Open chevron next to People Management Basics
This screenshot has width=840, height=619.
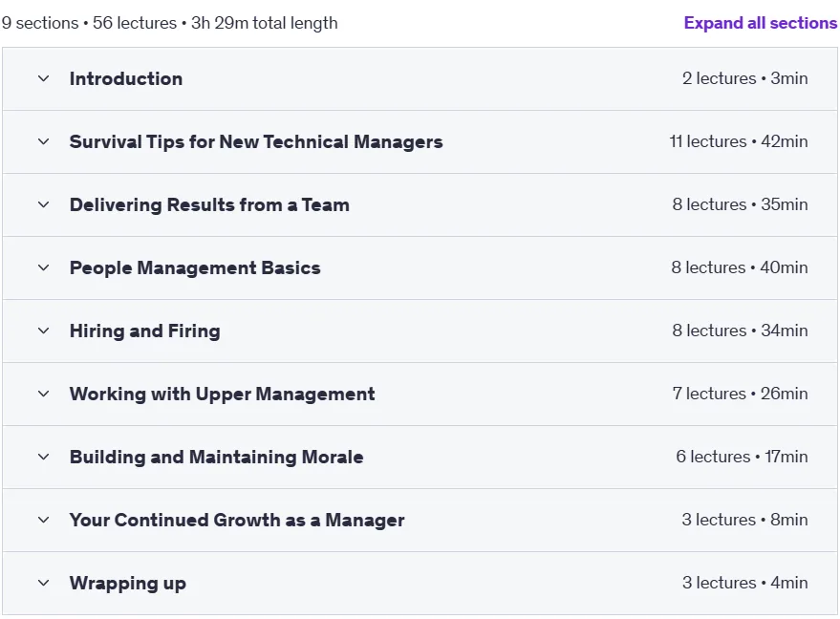pos(43,267)
